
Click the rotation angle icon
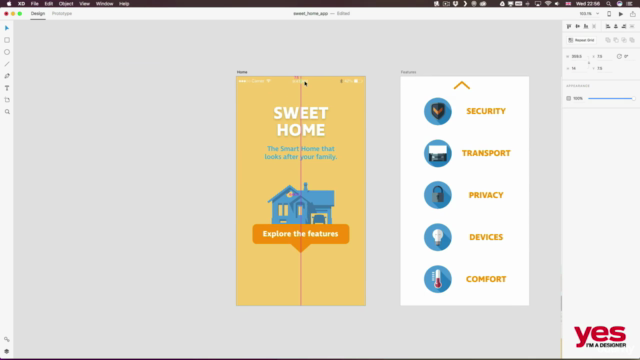(619, 56)
